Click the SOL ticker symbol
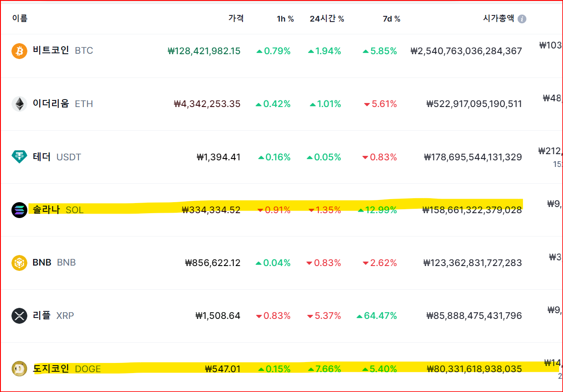This screenshot has height=392, width=563. coord(75,210)
